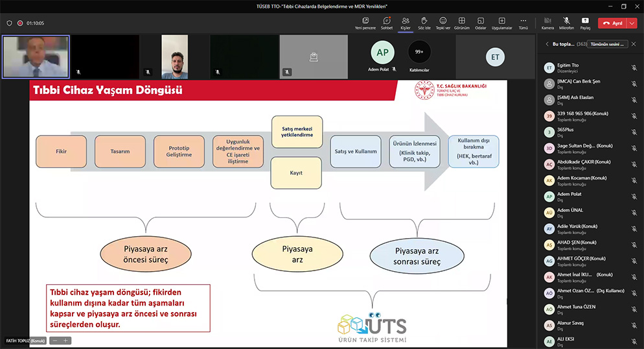Open the Sohbet chat panel

[386, 23]
